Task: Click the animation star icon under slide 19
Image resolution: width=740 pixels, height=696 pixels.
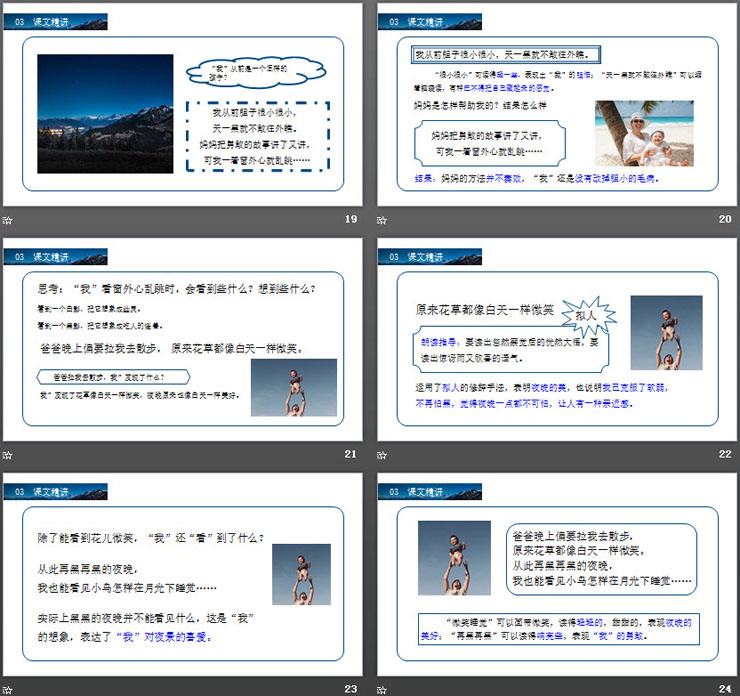Action: coord(8,220)
